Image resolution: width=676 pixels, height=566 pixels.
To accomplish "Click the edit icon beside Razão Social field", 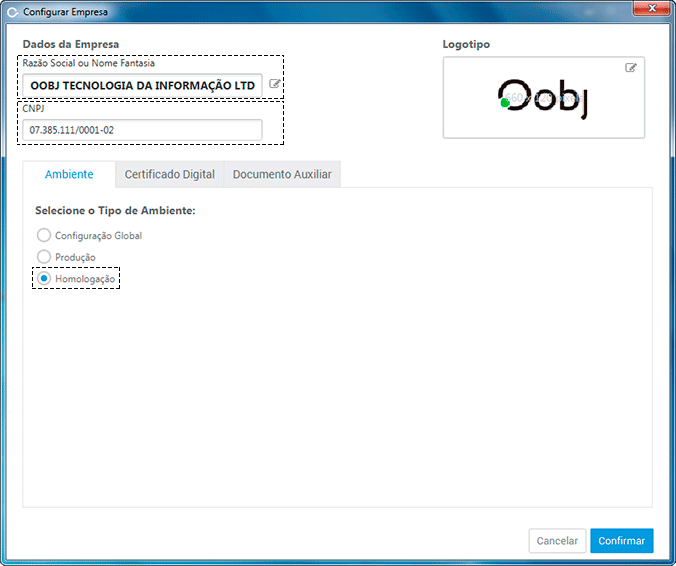I will 275,84.
